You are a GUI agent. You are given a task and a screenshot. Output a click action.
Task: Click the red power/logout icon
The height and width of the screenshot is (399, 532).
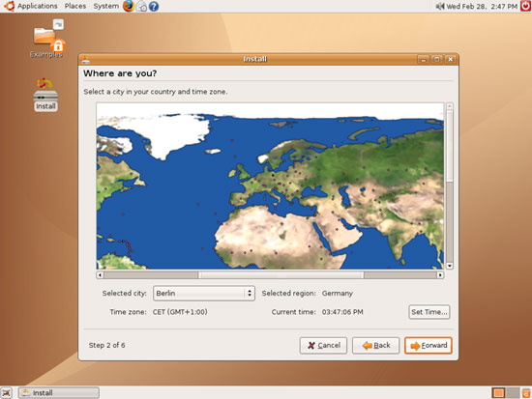click(525, 6)
